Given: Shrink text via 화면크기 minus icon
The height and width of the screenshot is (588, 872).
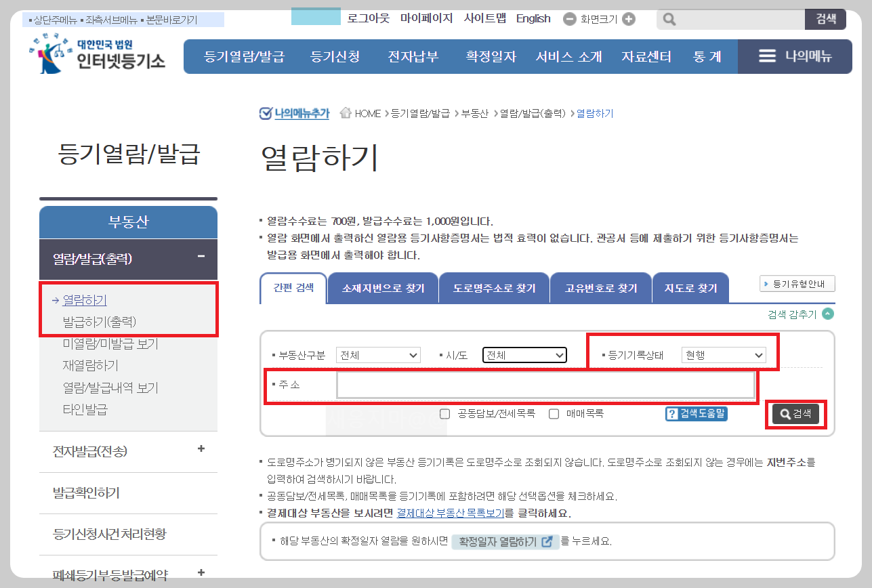Looking at the screenshot, I should coord(569,18).
